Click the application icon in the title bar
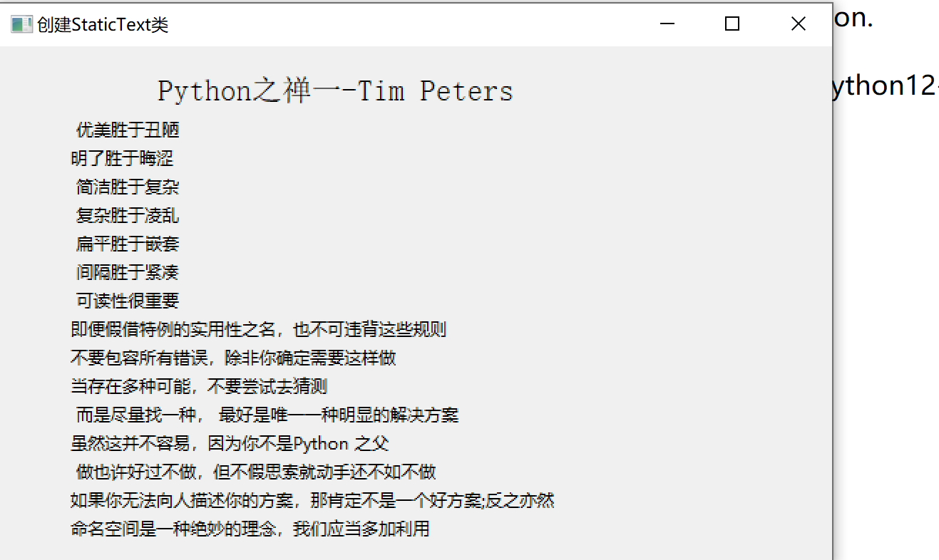 coord(21,24)
